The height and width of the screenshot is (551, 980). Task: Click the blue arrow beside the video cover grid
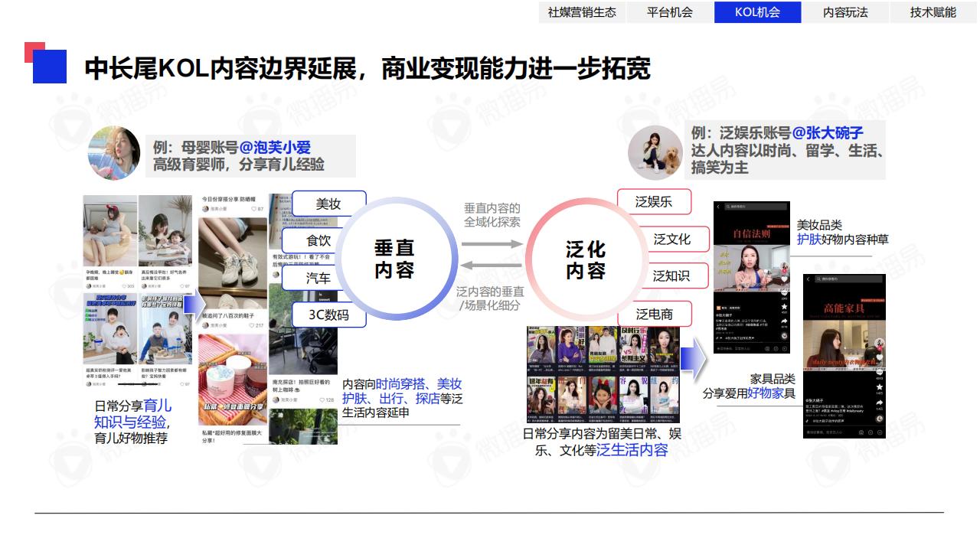point(693,360)
